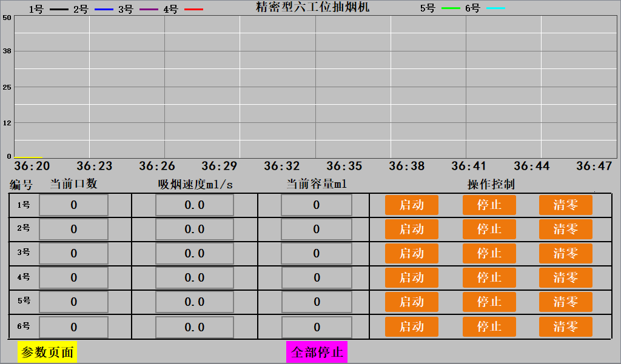Reset station 1号 with 清零 button
The image size is (621, 364).
click(x=566, y=205)
